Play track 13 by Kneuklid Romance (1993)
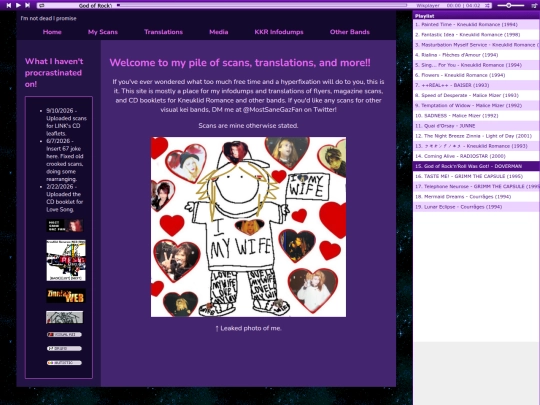This screenshot has width=540, height=405. 476,146
